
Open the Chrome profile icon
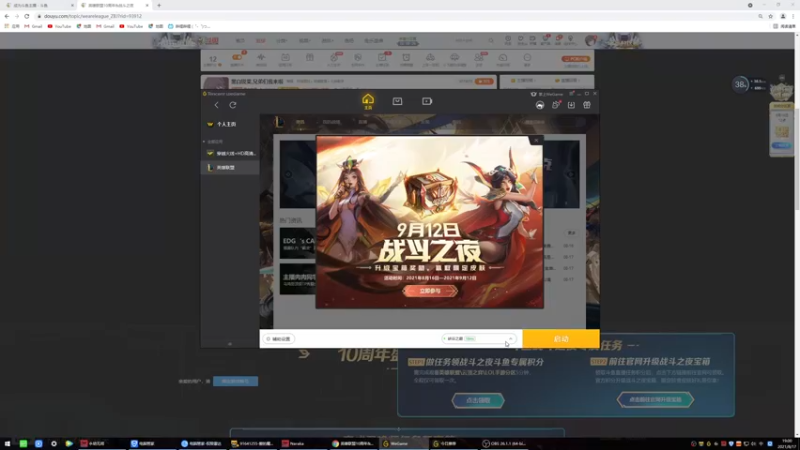pos(783,16)
